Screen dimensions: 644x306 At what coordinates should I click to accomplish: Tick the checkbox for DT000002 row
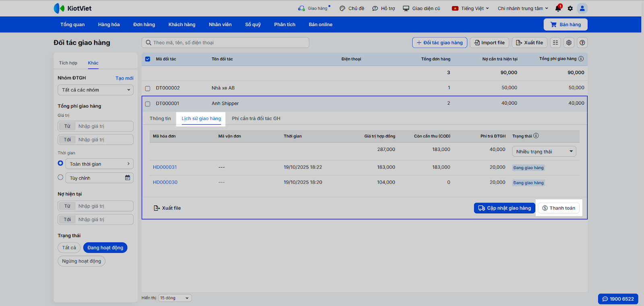pyautogui.click(x=148, y=88)
